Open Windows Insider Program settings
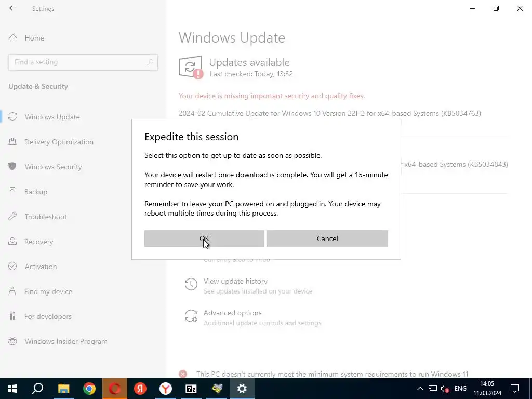This screenshot has height=399, width=532. (66, 341)
